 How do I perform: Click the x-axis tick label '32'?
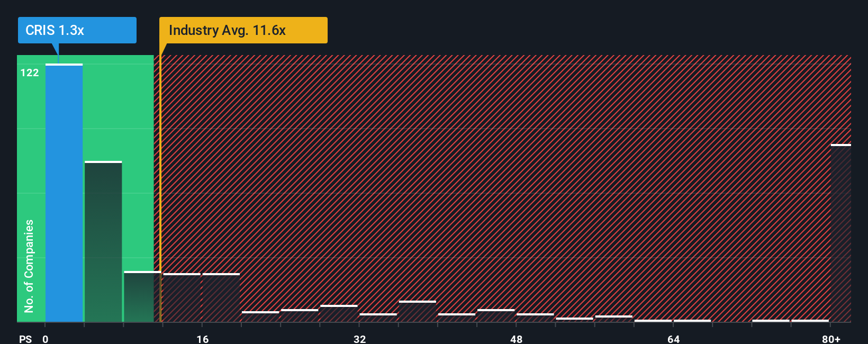(360, 339)
